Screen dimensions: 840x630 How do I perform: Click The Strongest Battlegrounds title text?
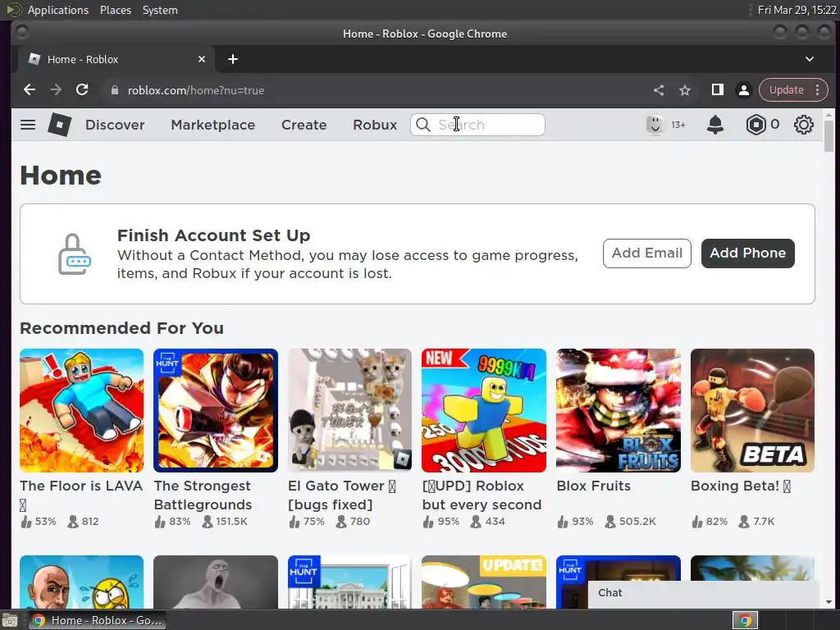(x=203, y=495)
